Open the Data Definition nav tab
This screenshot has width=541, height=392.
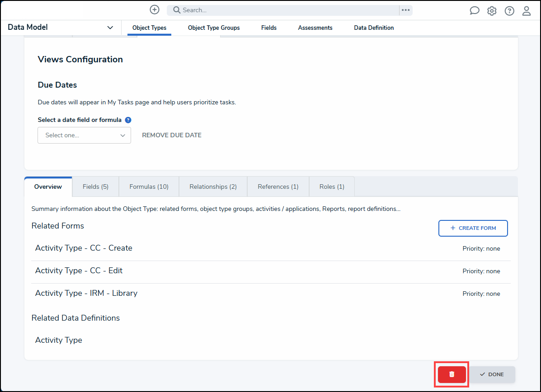point(374,28)
